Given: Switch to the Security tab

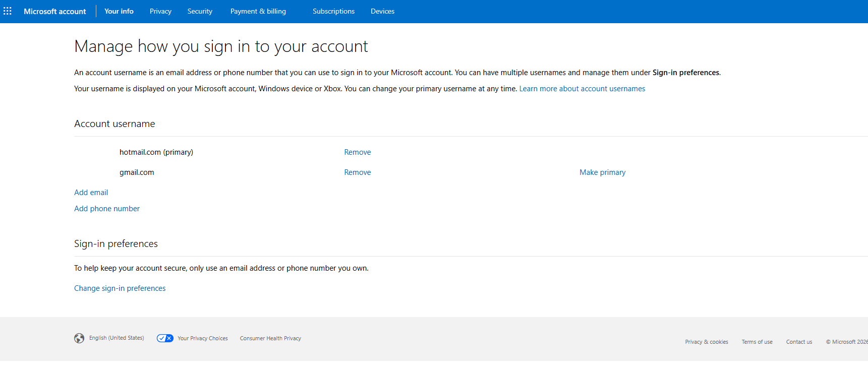Looking at the screenshot, I should click(x=200, y=11).
